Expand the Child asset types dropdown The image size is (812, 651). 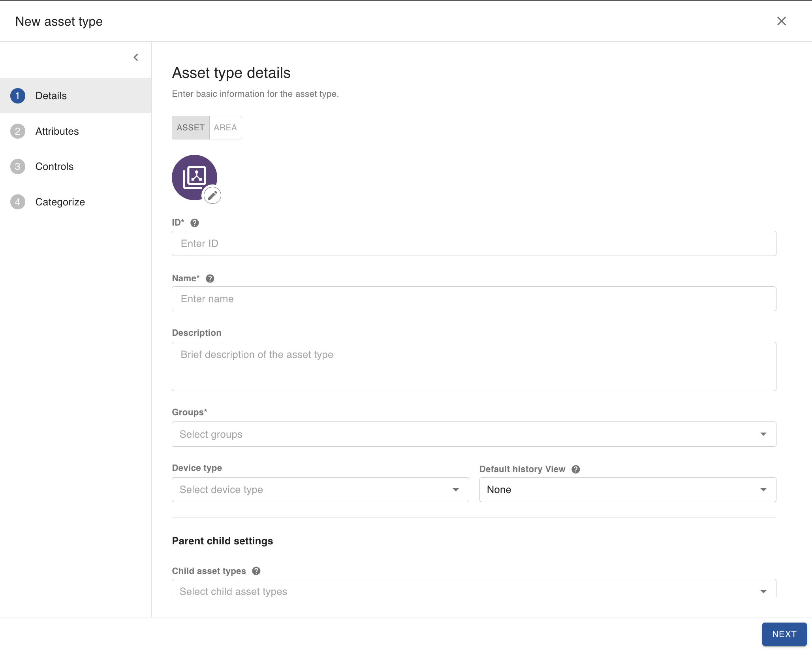(474, 591)
